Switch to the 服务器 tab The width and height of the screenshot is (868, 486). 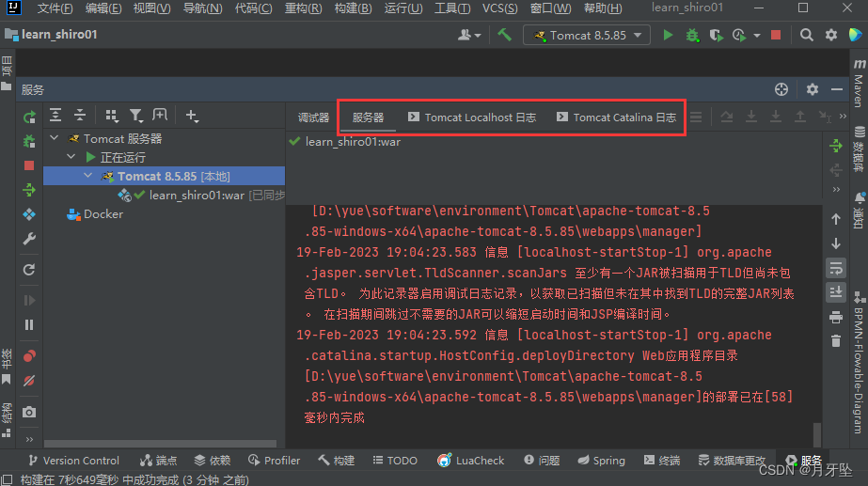tap(368, 118)
